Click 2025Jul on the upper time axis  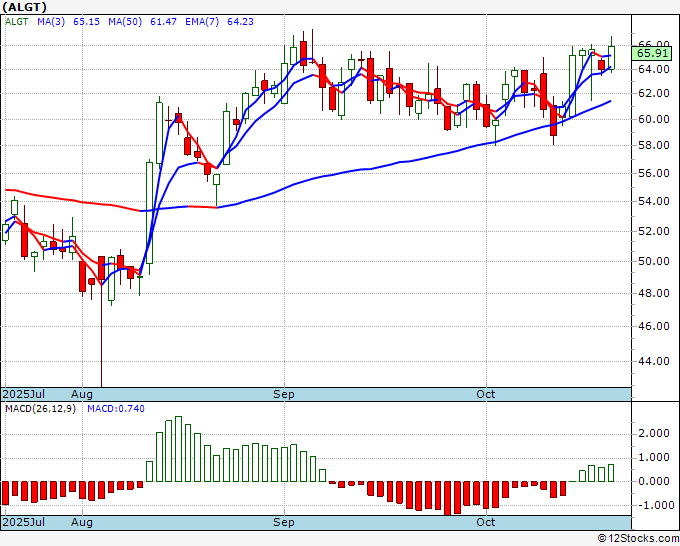click(x=24, y=394)
